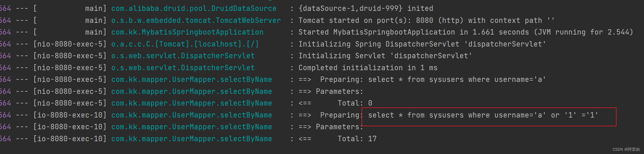Viewport: 644px width, 154px height.
Task: Click com.kk.MybatisSpringbootApplication logger name
Action: pos(187,32)
